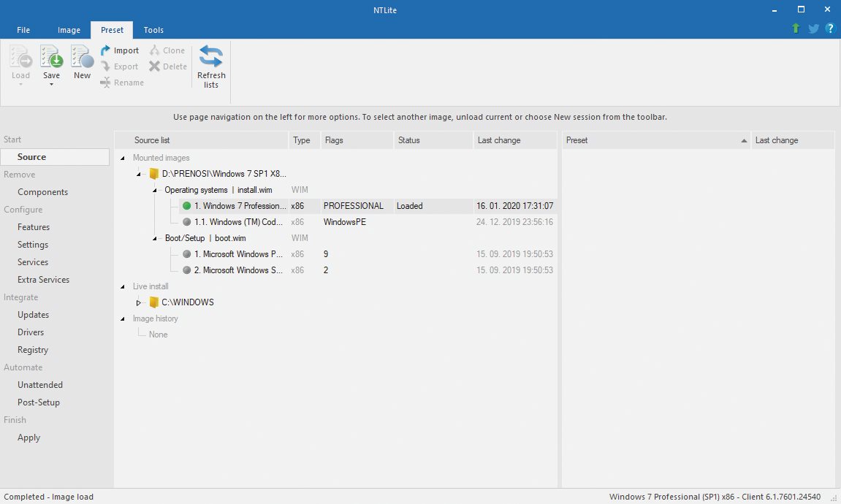Click the D:\PRENOSI folder icon
This screenshot has width=841, height=504.
(x=154, y=174)
